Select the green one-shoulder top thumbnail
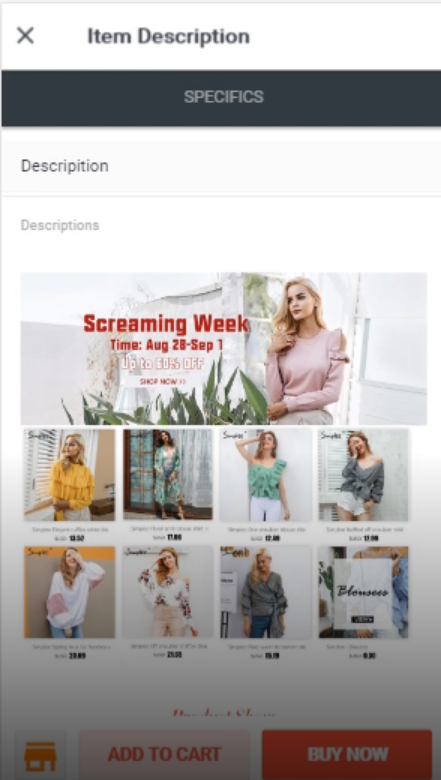Image resolution: width=441 pixels, height=780 pixels. (265, 475)
